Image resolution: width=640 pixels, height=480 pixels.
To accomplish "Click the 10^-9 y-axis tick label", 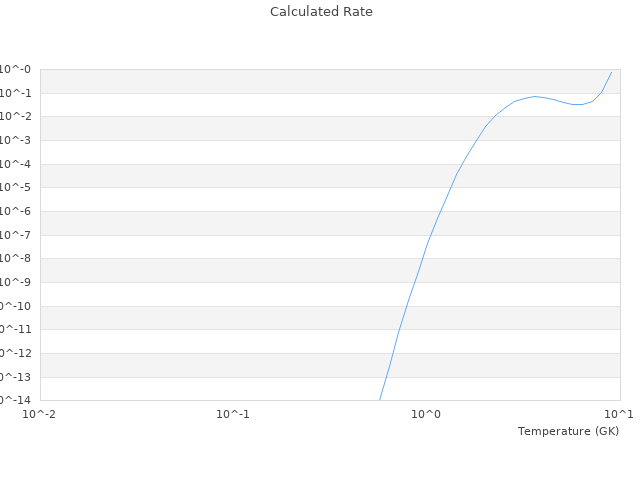I will (16, 283).
